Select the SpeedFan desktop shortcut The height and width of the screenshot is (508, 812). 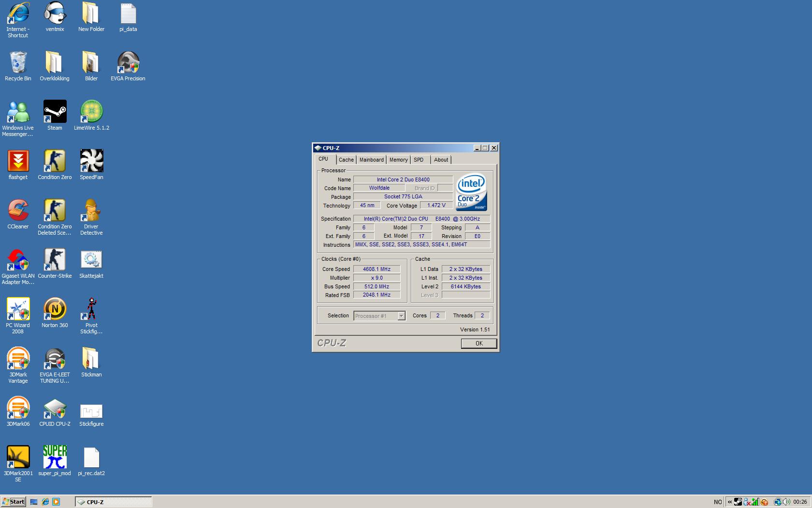tap(91, 165)
